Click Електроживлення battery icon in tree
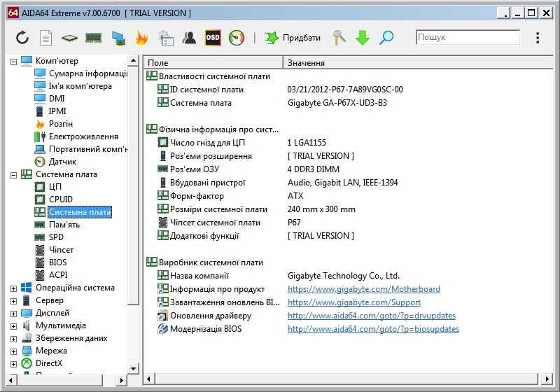The image size is (560, 392). (40, 136)
